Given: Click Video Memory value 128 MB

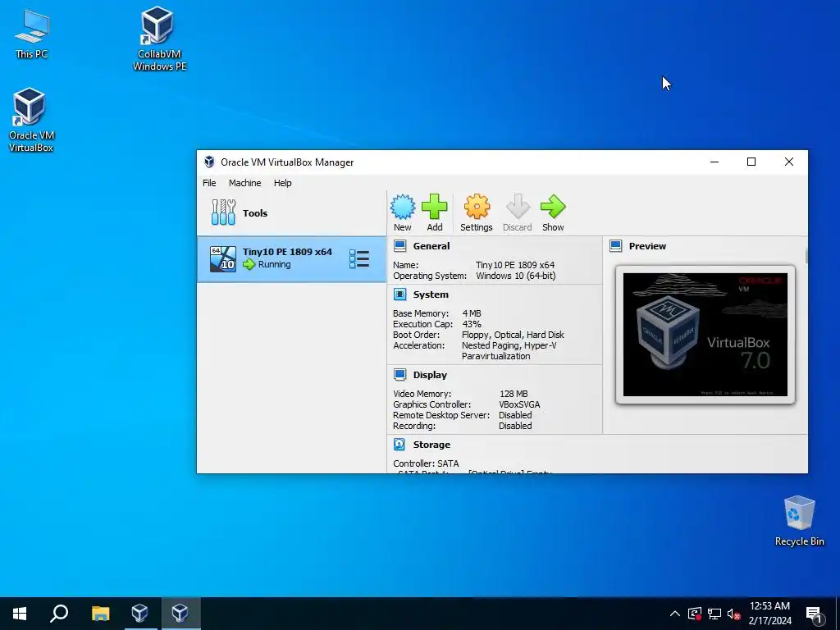Looking at the screenshot, I should click(514, 393).
